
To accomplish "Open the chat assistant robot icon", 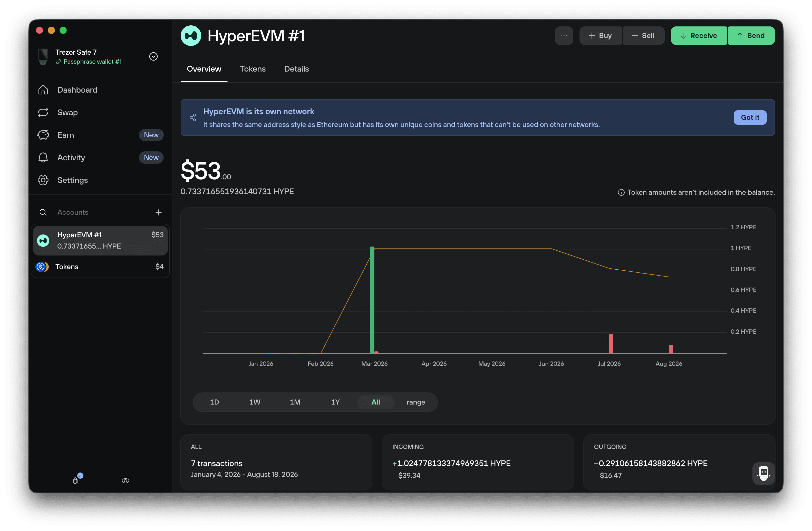I will (x=763, y=473).
